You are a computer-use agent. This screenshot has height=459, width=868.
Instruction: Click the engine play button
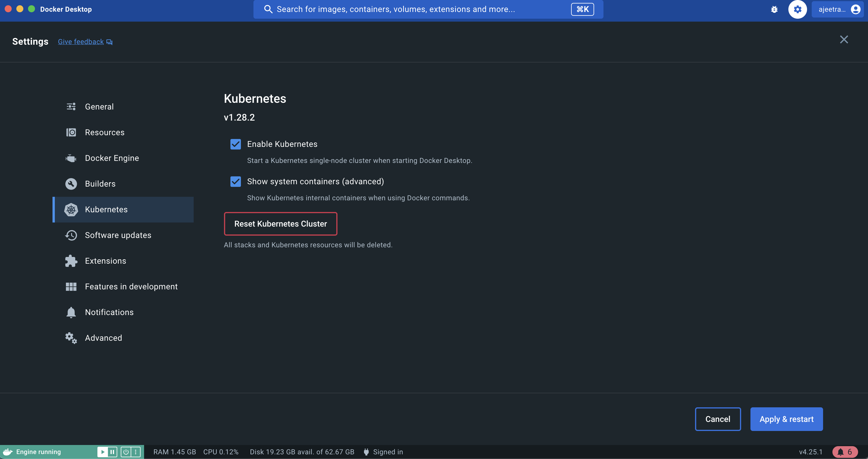(102, 452)
